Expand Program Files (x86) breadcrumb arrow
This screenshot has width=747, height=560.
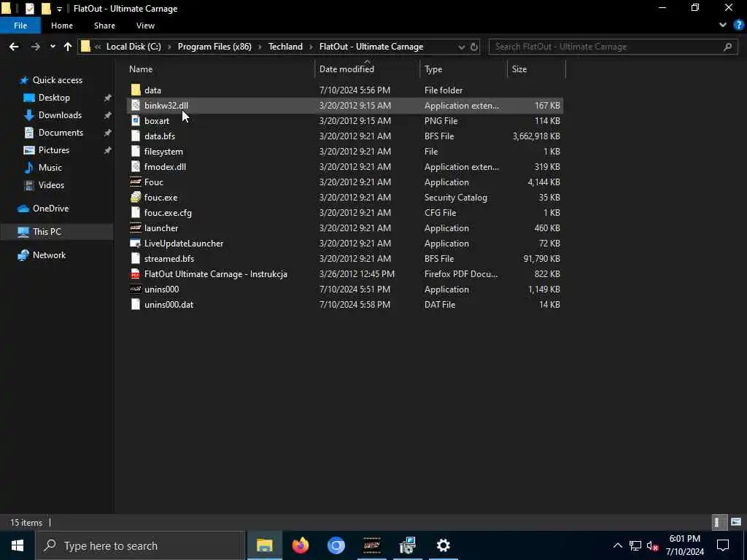tap(260, 47)
